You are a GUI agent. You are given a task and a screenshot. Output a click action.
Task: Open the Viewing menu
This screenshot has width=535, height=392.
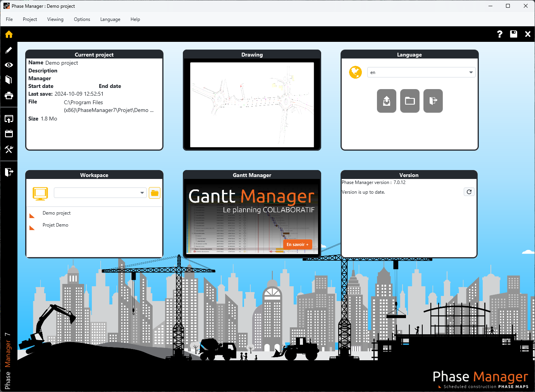tap(55, 19)
